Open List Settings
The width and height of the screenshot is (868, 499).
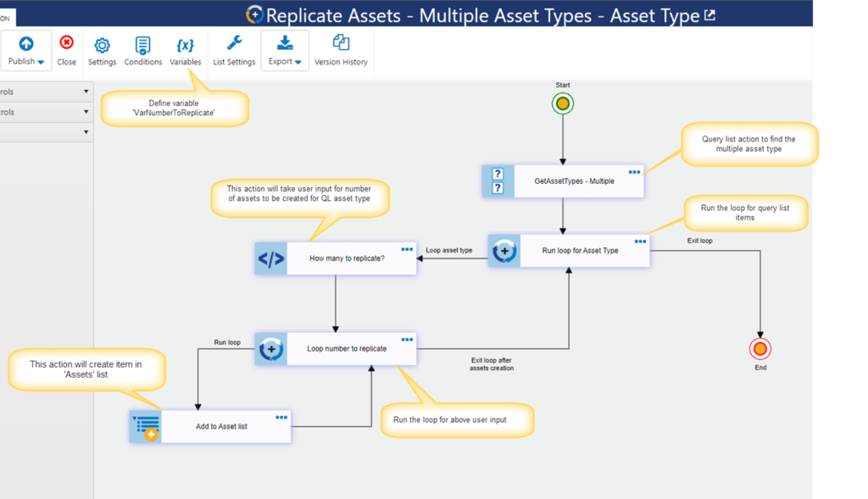coord(234,50)
